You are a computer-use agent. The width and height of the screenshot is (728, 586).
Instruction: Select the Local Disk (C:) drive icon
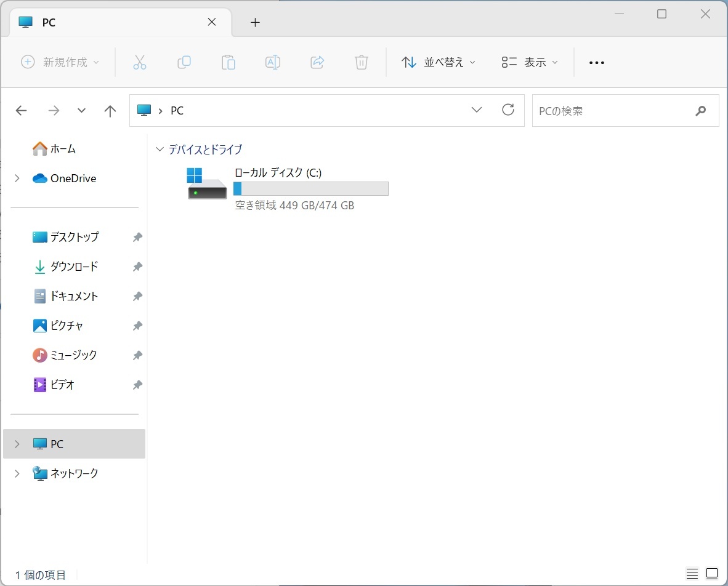pos(206,183)
